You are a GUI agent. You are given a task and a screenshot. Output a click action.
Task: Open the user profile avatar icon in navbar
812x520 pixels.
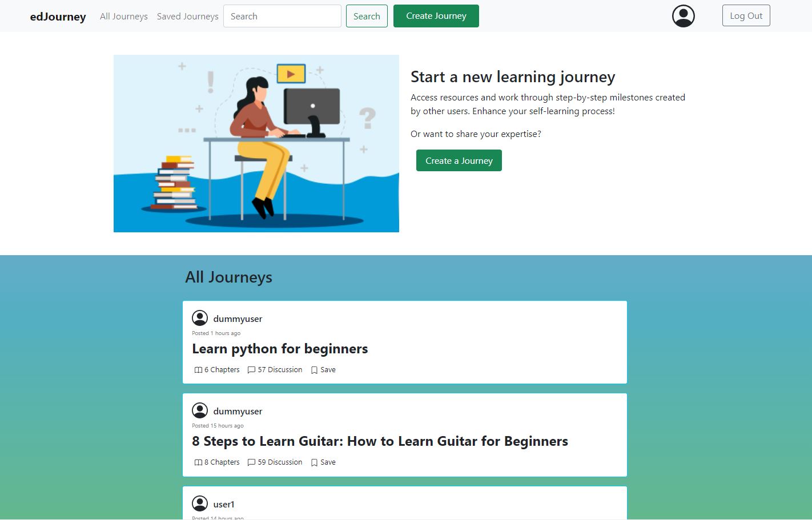(683, 16)
